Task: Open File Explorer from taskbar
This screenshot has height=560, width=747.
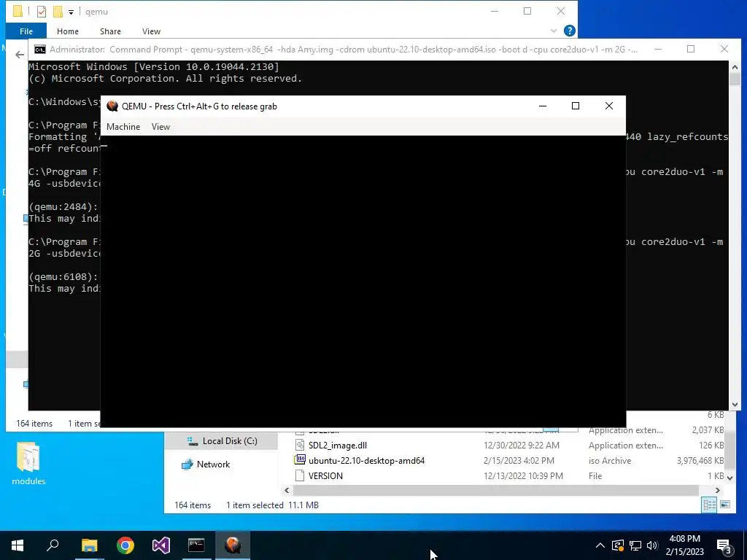Action: point(89,545)
